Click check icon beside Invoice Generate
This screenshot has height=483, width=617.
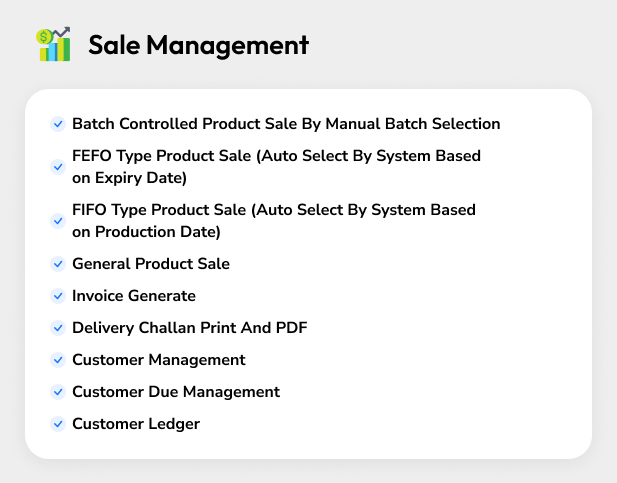pyautogui.click(x=58, y=296)
